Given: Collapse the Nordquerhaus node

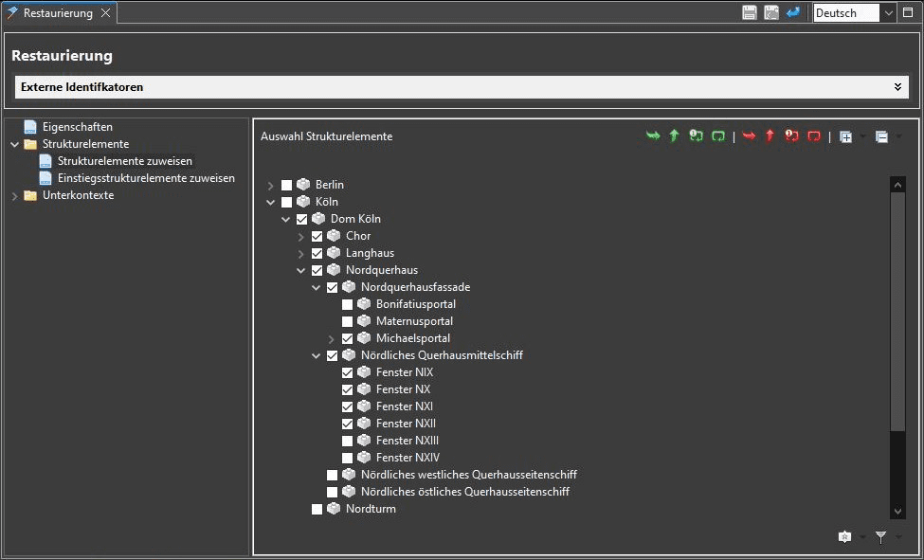Looking at the screenshot, I should [301, 271].
